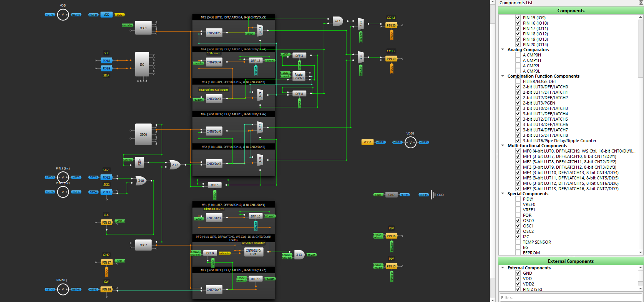
Task: Click the I2C block in the schematic
Action: tap(142, 65)
